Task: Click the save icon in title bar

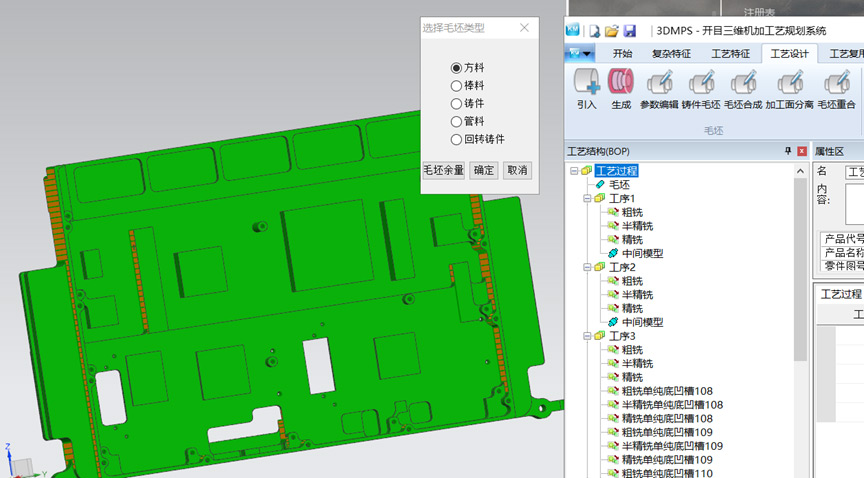Action: (x=629, y=31)
